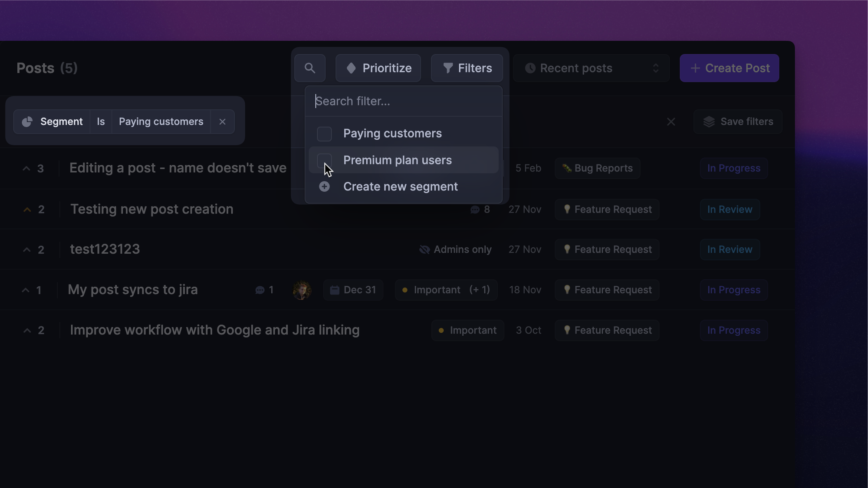
Task: Toggle the upvote on Testing new post creation
Action: [26, 209]
